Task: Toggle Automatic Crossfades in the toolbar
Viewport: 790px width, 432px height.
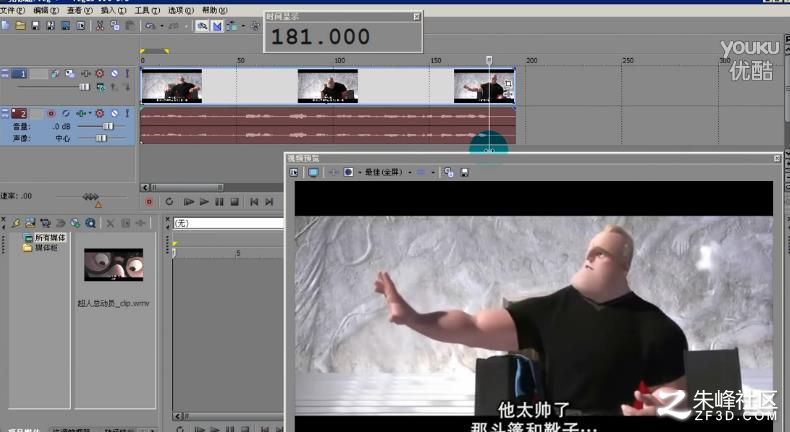Action: 217,26
